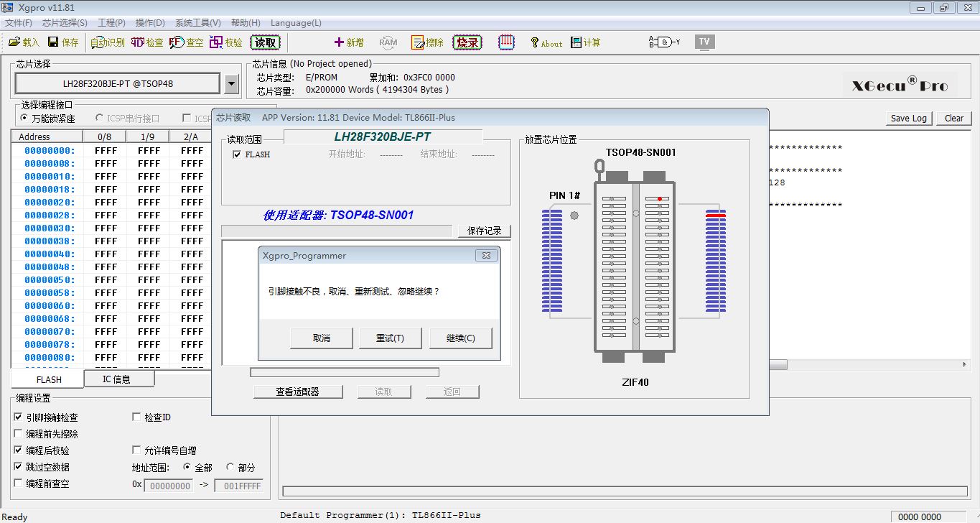Click the LH28F320BJE-PT chip selection field
This screenshot has height=523, width=980.
[x=118, y=84]
